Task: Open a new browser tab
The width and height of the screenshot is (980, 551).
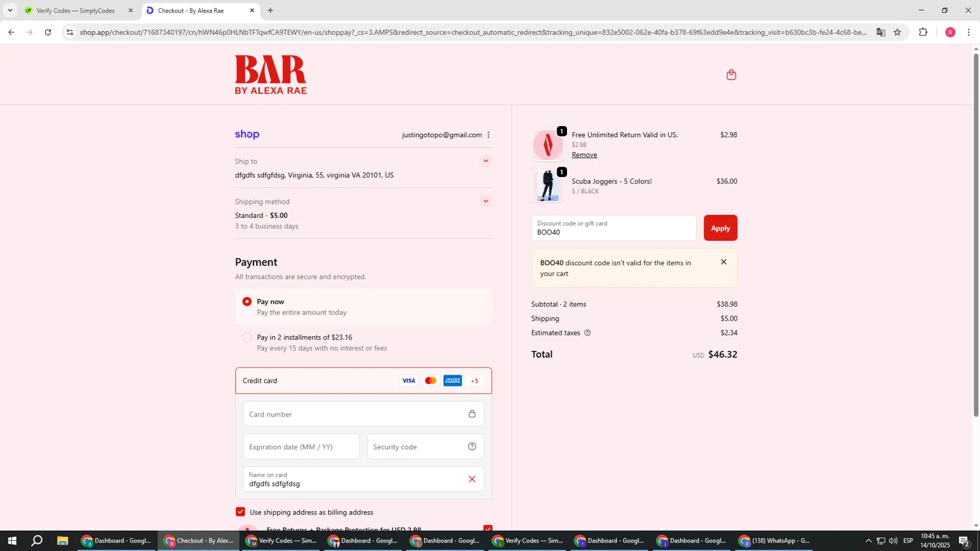Action: (270, 10)
